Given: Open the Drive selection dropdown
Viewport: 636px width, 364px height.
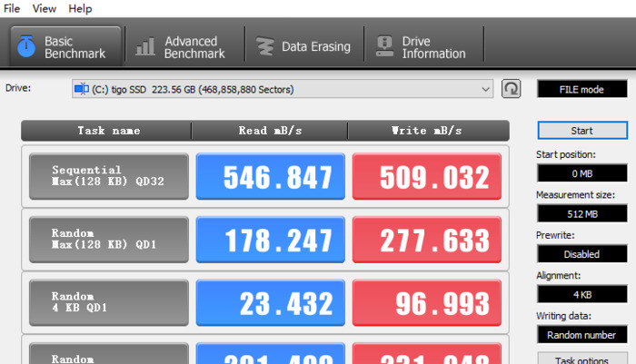Looking at the screenshot, I should [x=486, y=89].
